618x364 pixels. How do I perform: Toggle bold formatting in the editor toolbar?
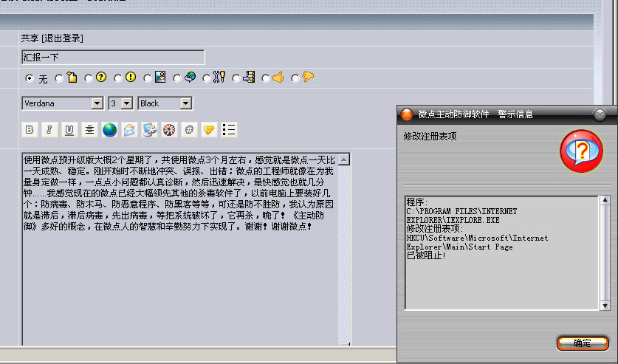pos(30,130)
